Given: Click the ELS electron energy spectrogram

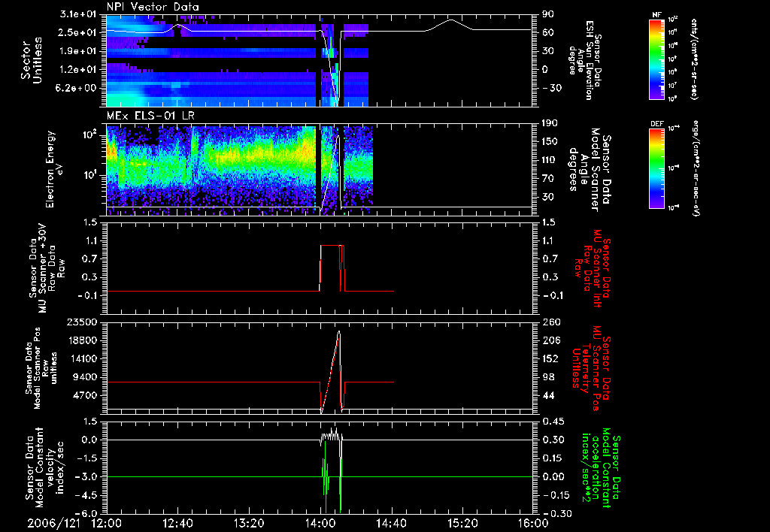Looking at the screenshot, I should pos(240,170).
